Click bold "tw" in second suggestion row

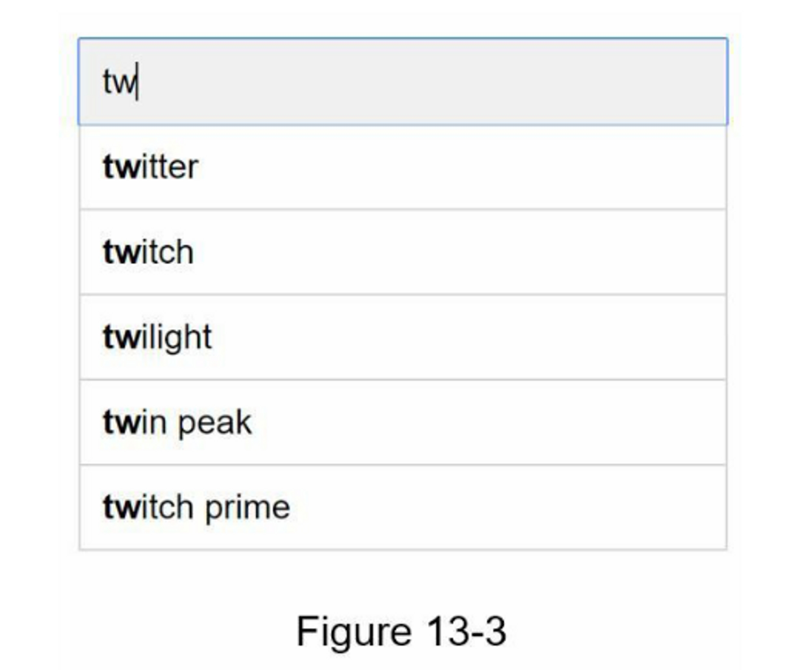(x=122, y=252)
